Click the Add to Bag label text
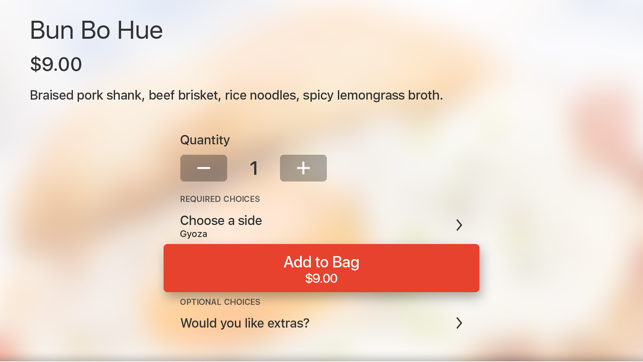 pyautogui.click(x=322, y=262)
